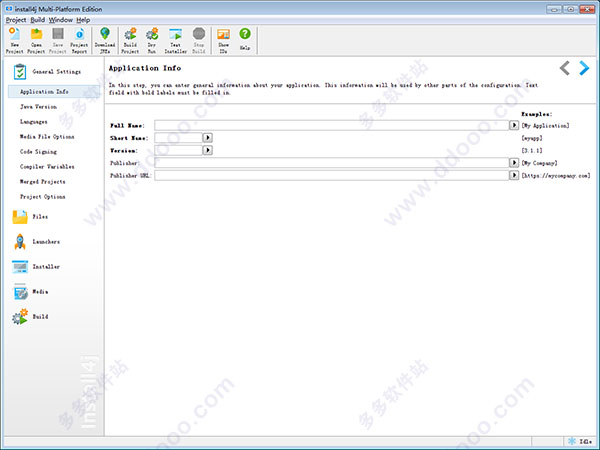Click the Save Project toolbar icon
The image size is (600, 450).
(x=58, y=40)
